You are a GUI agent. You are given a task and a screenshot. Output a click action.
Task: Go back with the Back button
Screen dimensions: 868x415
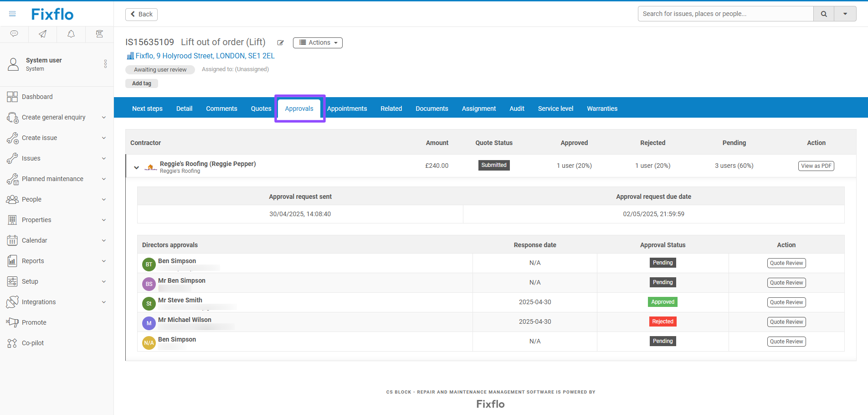[141, 14]
